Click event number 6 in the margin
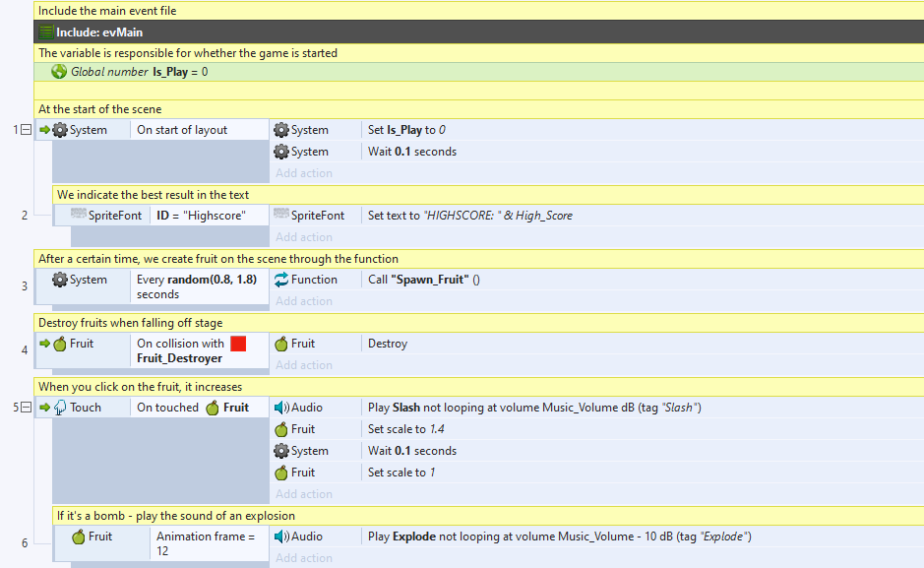Image resolution: width=924 pixels, height=568 pixels. (25, 543)
